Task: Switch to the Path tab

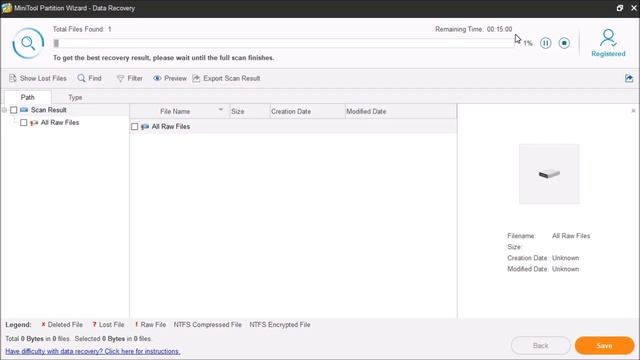Action: tap(27, 97)
